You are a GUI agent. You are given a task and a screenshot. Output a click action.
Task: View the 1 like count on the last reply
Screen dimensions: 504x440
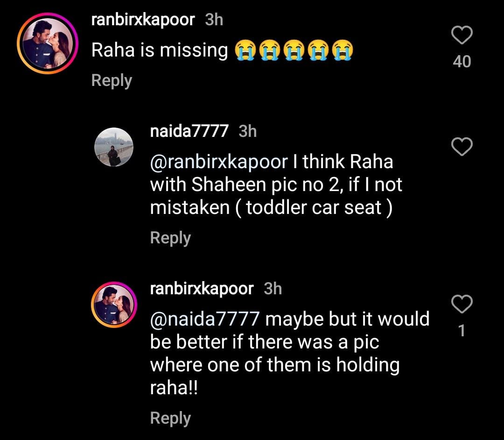(462, 331)
